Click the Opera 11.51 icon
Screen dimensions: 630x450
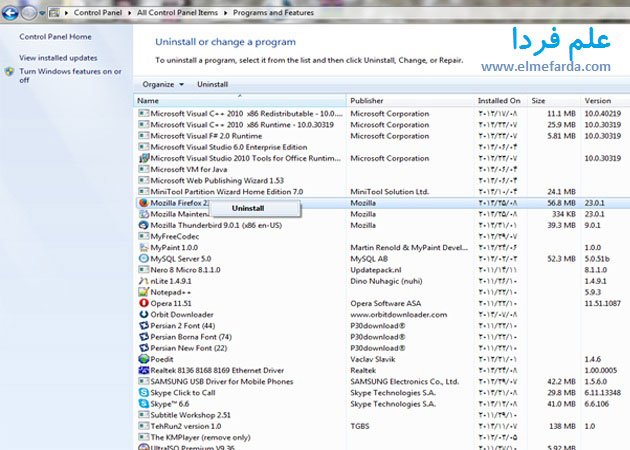(x=143, y=303)
